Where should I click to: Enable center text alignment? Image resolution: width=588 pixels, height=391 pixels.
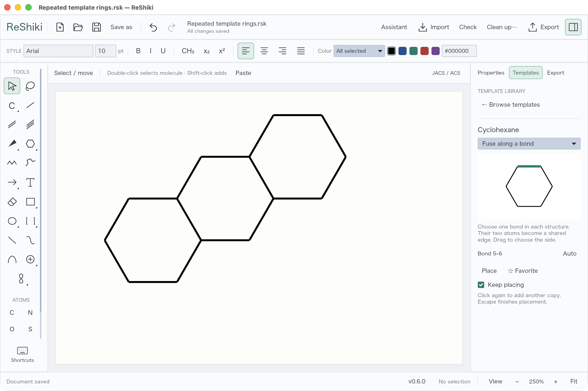(x=264, y=51)
